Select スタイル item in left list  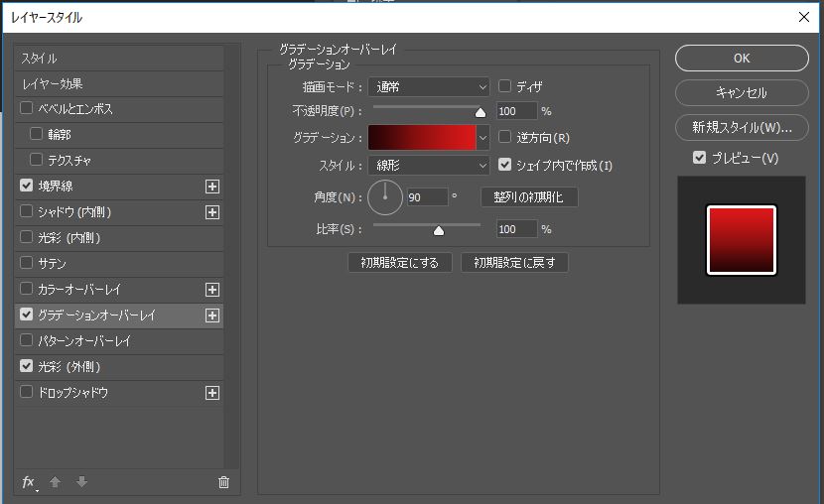pyautogui.click(x=119, y=59)
